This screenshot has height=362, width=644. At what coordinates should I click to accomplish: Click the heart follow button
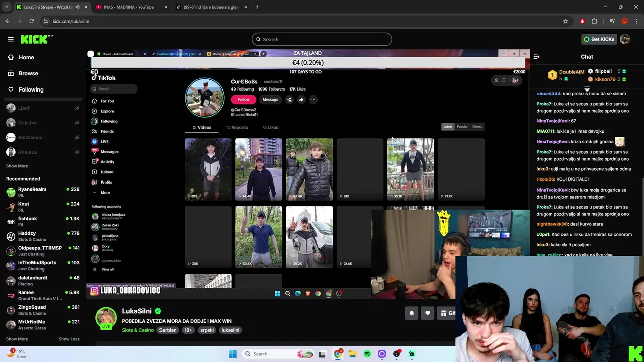(x=427, y=313)
